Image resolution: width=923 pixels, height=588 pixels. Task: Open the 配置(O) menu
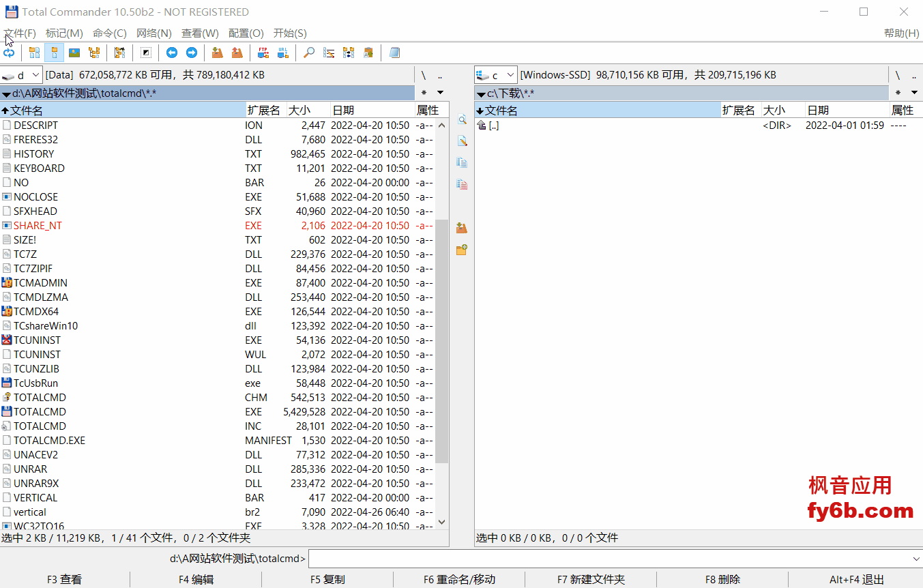coord(246,33)
